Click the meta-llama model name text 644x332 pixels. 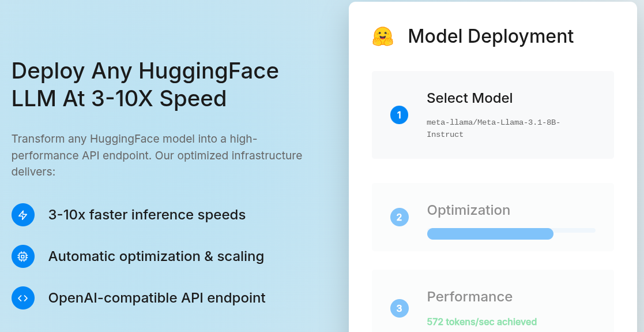coord(493,128)
